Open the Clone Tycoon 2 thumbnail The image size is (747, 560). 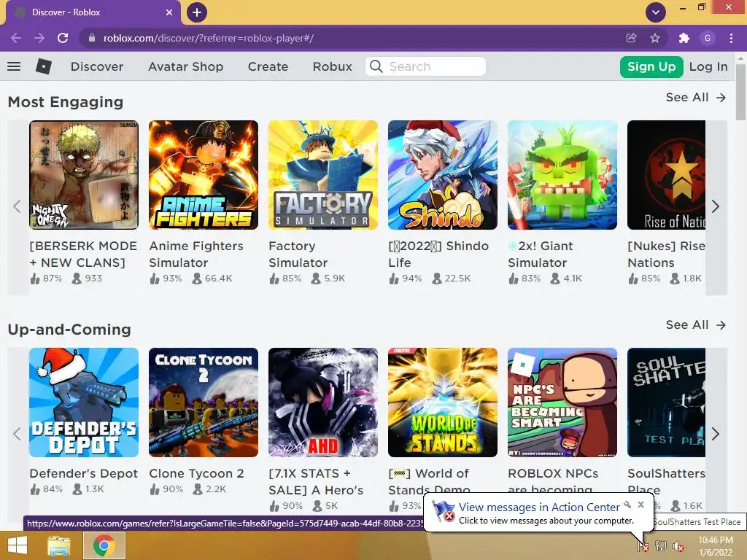204,402
